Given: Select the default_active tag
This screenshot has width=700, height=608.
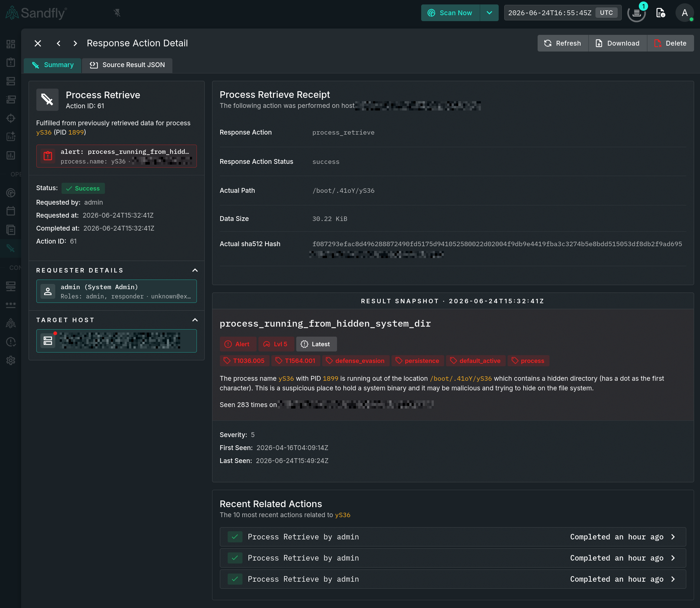Looking at the screenshot, I should point(476,361).
